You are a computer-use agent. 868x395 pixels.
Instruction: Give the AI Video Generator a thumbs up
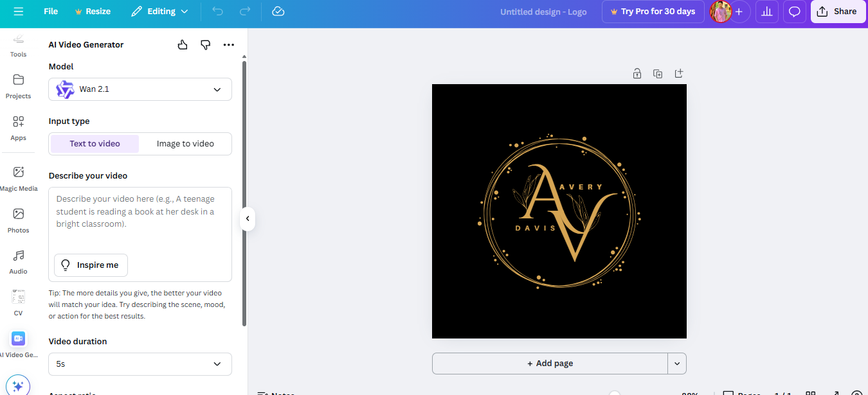coord(182,44)
